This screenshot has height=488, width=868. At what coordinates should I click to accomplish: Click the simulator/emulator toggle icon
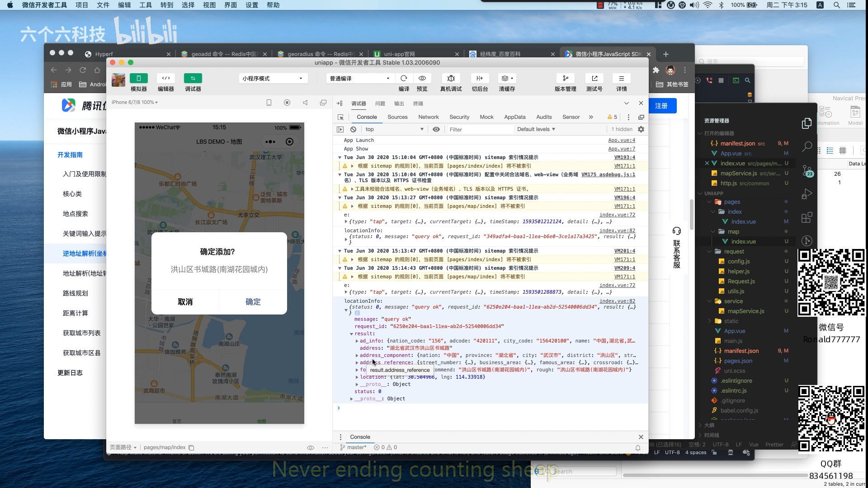(x=138, y=78)
